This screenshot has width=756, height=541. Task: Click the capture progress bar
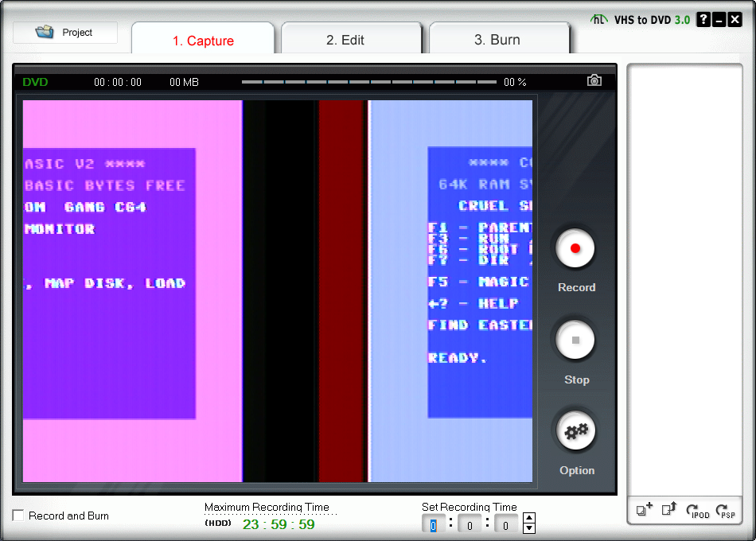[368, 82]
